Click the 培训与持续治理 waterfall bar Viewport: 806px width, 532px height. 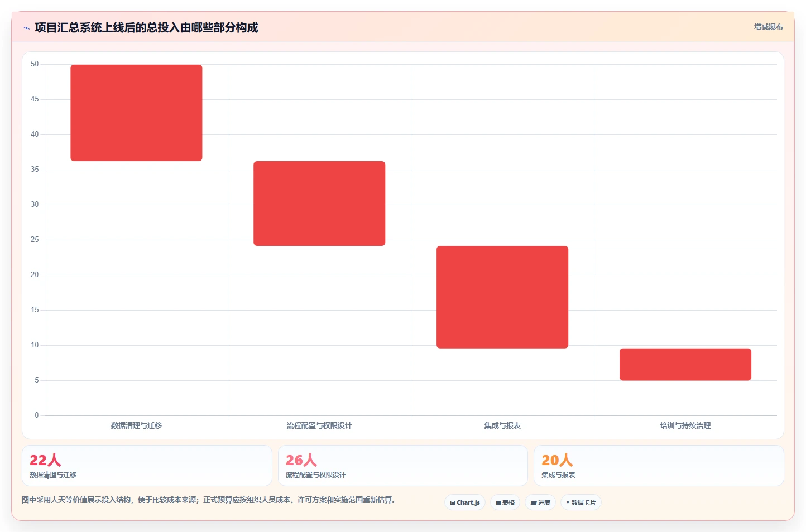click(685, 365)
